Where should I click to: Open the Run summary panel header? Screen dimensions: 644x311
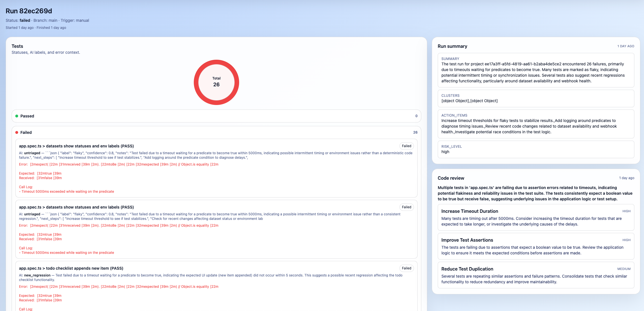[452, 46]
